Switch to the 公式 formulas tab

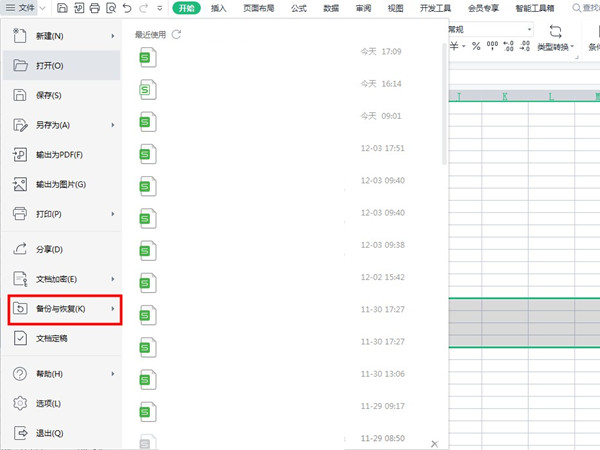tap(297, 8)
